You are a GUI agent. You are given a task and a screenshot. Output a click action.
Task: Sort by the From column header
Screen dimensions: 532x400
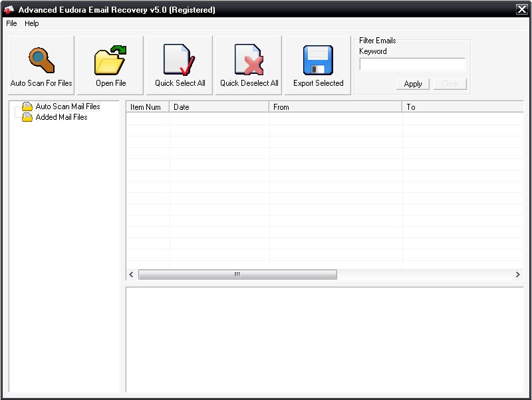tap(336, 107)
